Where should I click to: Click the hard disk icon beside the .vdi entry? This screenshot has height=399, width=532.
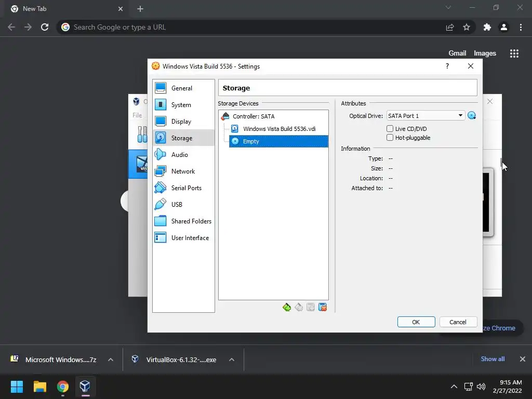[235, 129]
